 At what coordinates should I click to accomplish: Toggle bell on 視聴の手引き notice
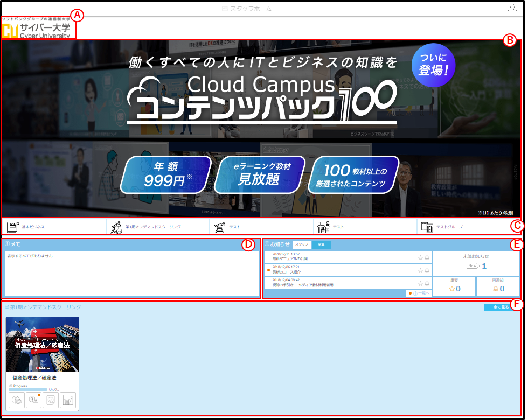(427, 284)
